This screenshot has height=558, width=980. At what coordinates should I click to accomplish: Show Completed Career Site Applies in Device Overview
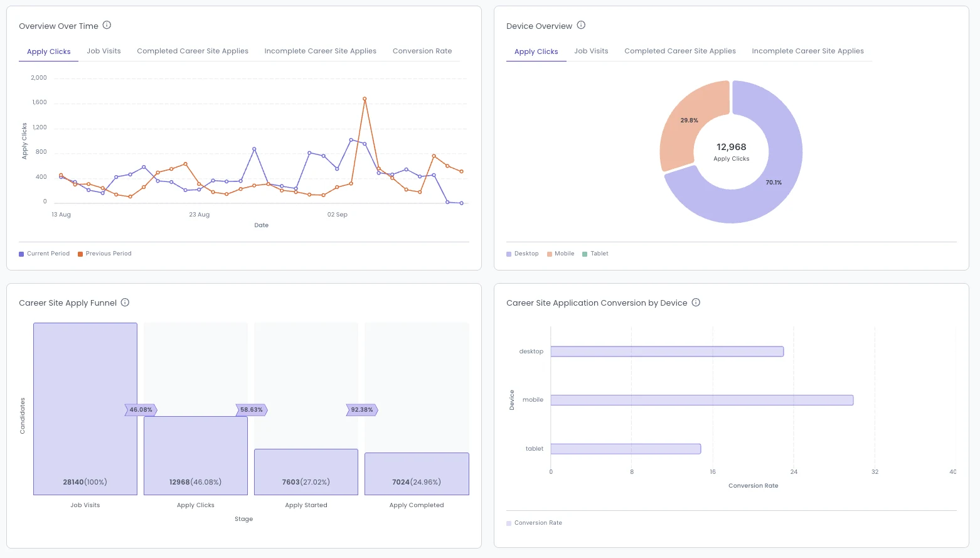(680, 51)
